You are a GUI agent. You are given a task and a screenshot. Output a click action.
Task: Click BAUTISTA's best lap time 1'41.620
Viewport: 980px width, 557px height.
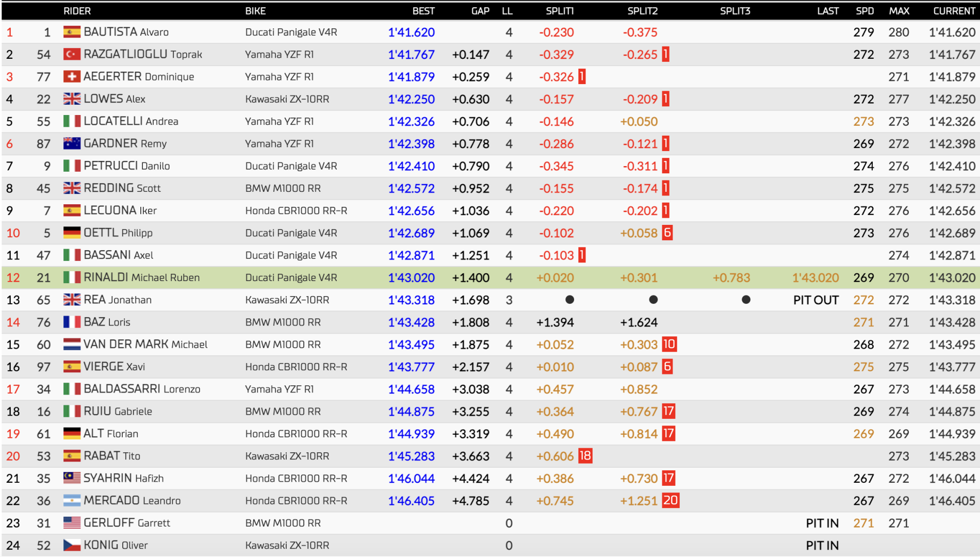(x=411, y=32)
